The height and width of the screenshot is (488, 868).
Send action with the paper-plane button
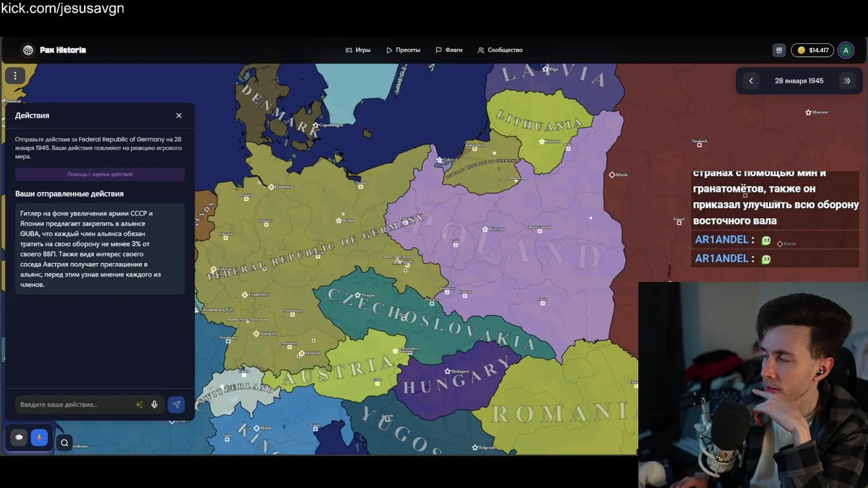click(x=176, y=405)
